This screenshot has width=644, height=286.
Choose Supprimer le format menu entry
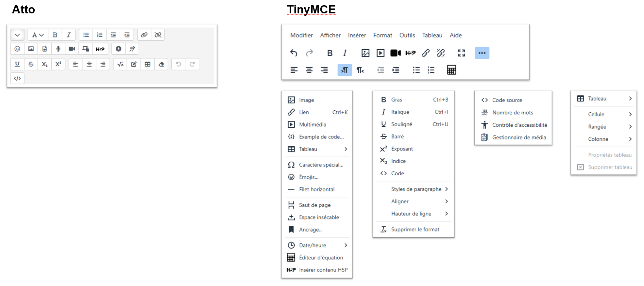tap(415, 230)
